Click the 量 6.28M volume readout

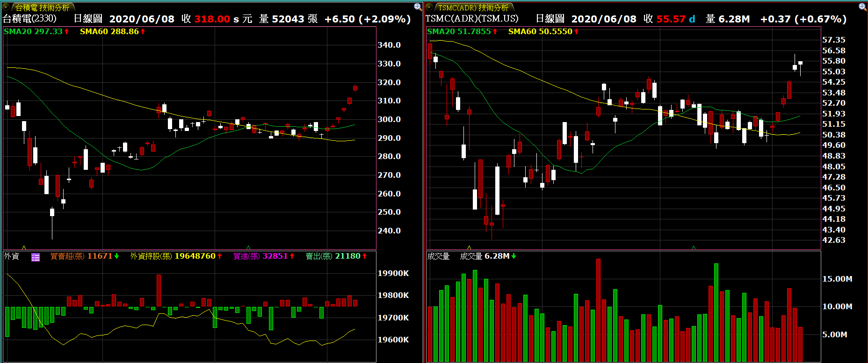[x=728, y=19]
